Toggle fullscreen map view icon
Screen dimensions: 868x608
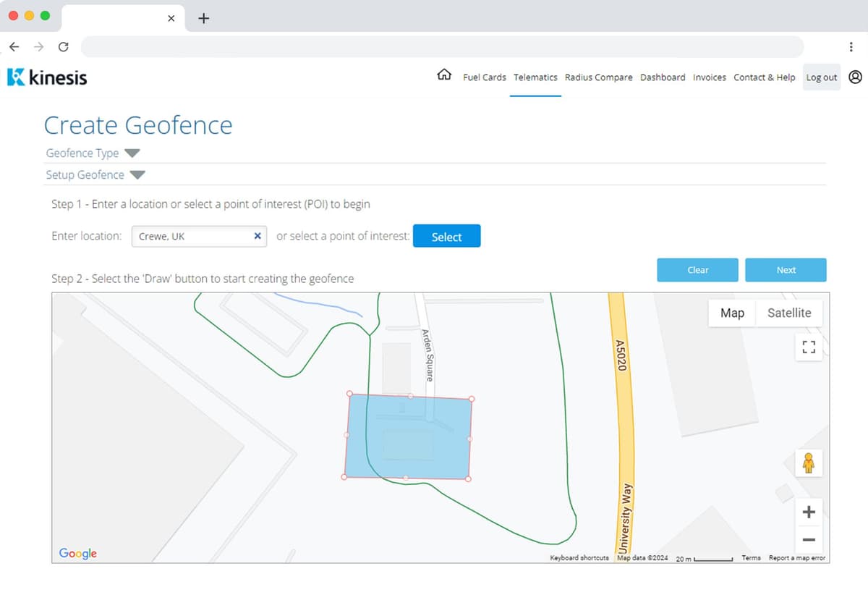click(808, 347)
